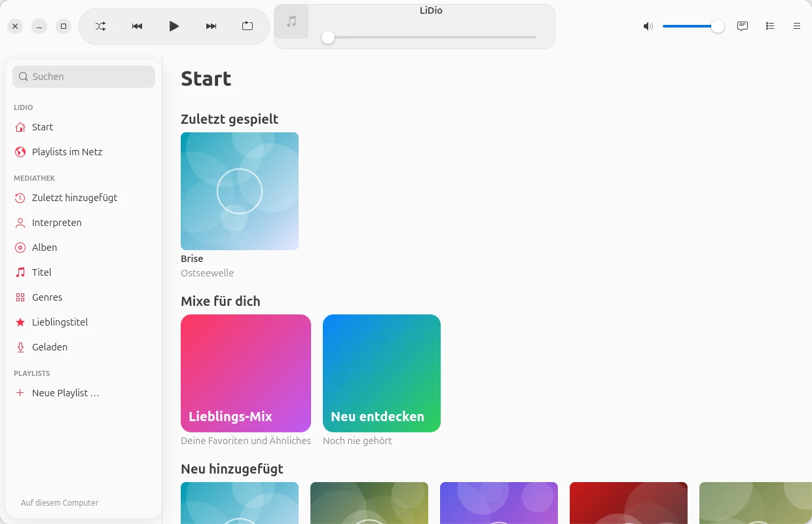Click the Suchen search field
The height and width of the screenshot is (524, 812).
point(84,77)
